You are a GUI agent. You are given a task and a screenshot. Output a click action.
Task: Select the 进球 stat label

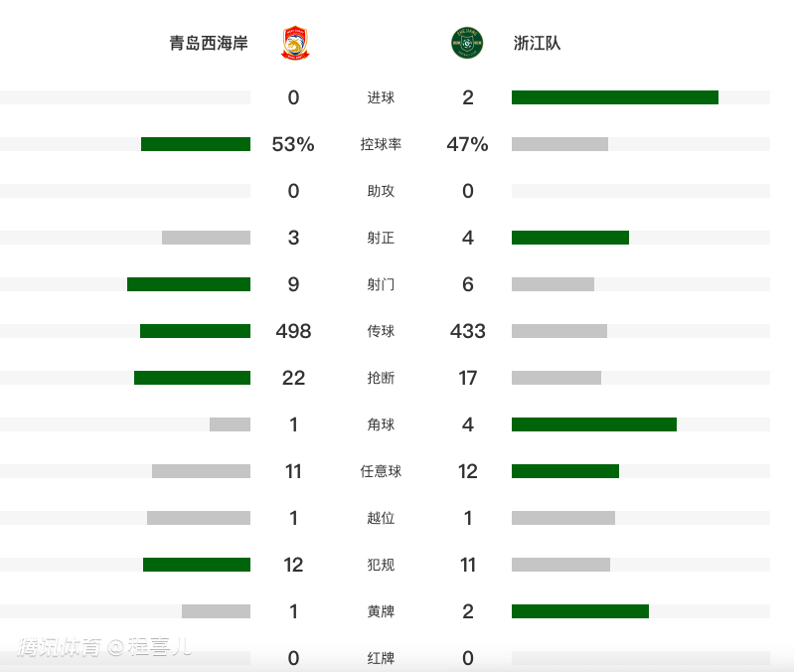(381, 97)
